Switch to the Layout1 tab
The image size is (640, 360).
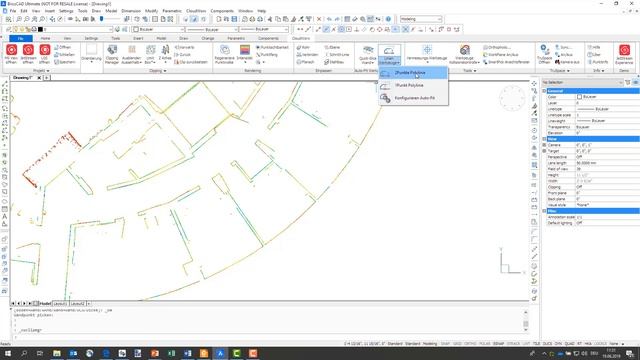(x=60, y=304)
